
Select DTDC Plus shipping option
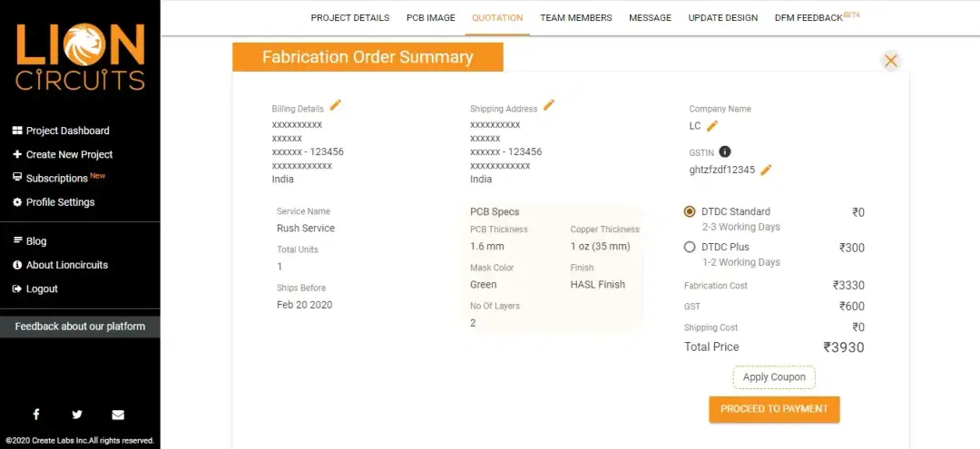click(x=690, y=248)
